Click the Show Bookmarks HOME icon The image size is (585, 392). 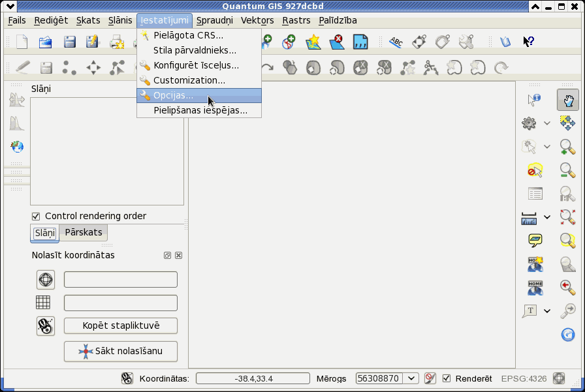[x=535, y=287]
